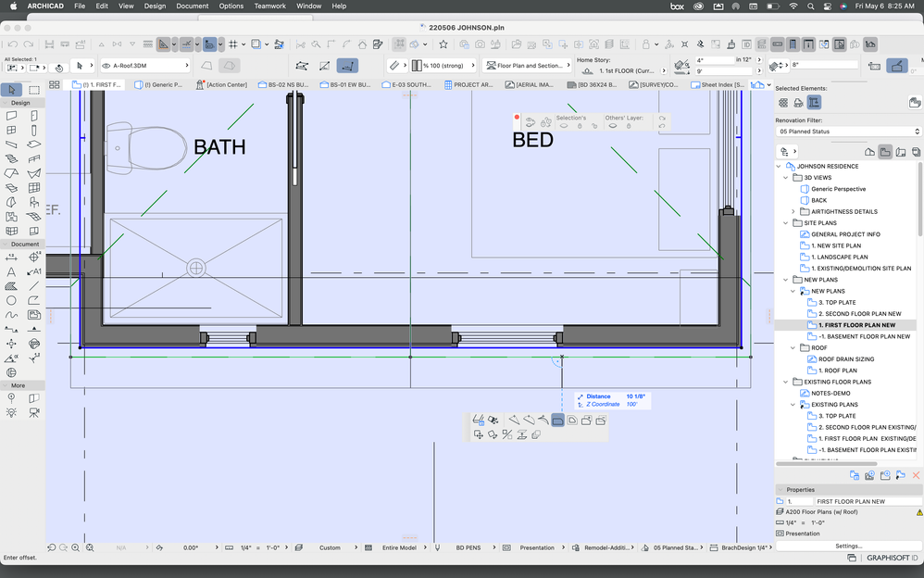924x578 pixels.
Task: Open the Window Tab overview grid icon
Action: pos(55,84)
